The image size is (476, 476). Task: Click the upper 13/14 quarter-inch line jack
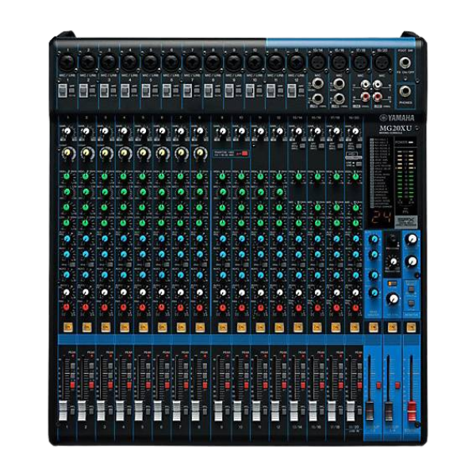[317, 83]
